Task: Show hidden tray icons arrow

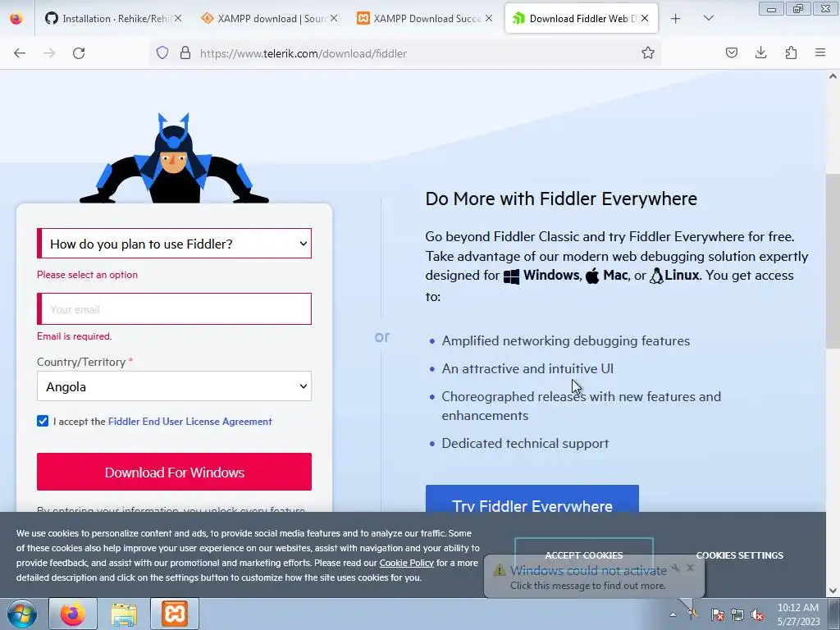Action: pyautogui.click(x=673, y=614)
